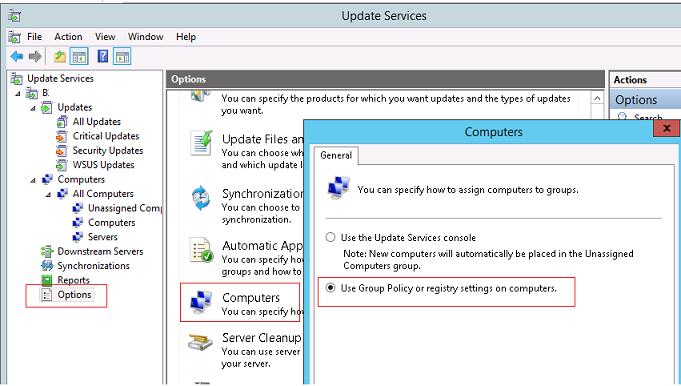The image size is (681, 386).
Task: Open the Action menu
Action: coord(68,37)
